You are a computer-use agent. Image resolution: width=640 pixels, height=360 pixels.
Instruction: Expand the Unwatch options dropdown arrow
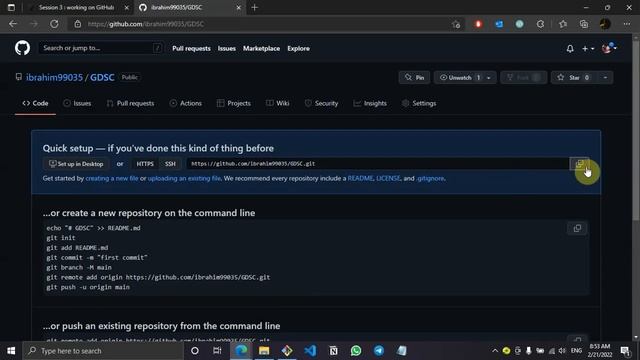coord(489,78)
